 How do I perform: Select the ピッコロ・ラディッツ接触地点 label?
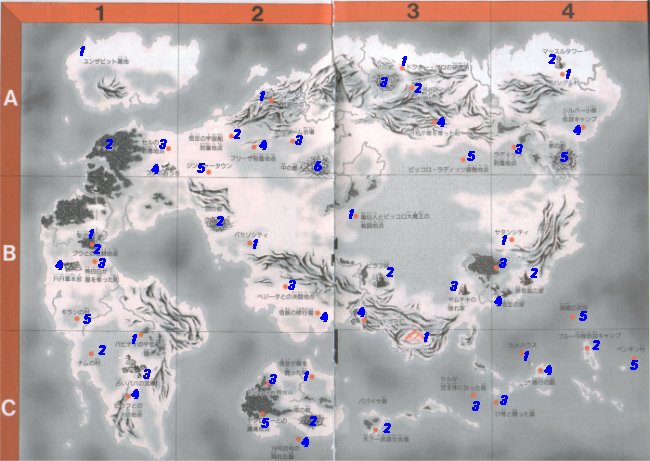(449, 170)
